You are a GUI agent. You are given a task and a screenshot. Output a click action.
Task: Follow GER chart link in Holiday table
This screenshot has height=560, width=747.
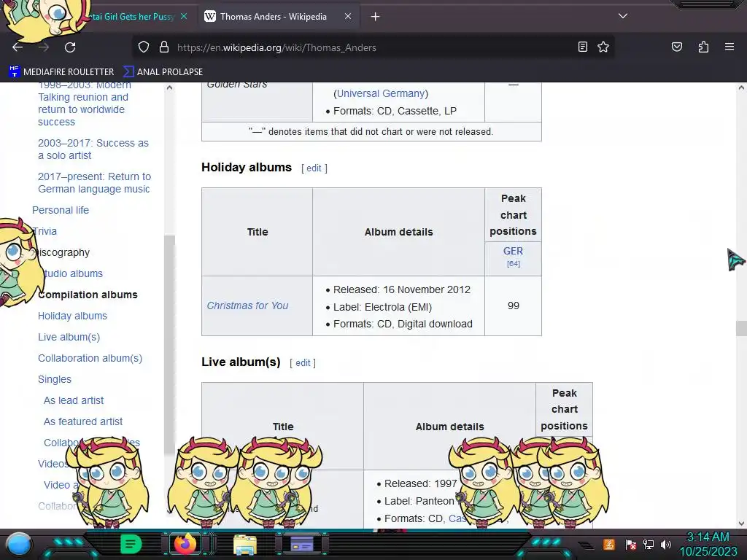(x=513, y=251)
